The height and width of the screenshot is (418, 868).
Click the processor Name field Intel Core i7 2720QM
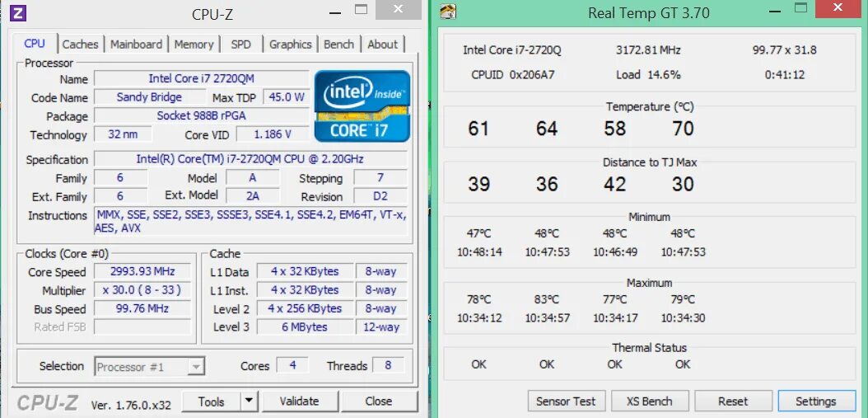[x=202, y=78]
